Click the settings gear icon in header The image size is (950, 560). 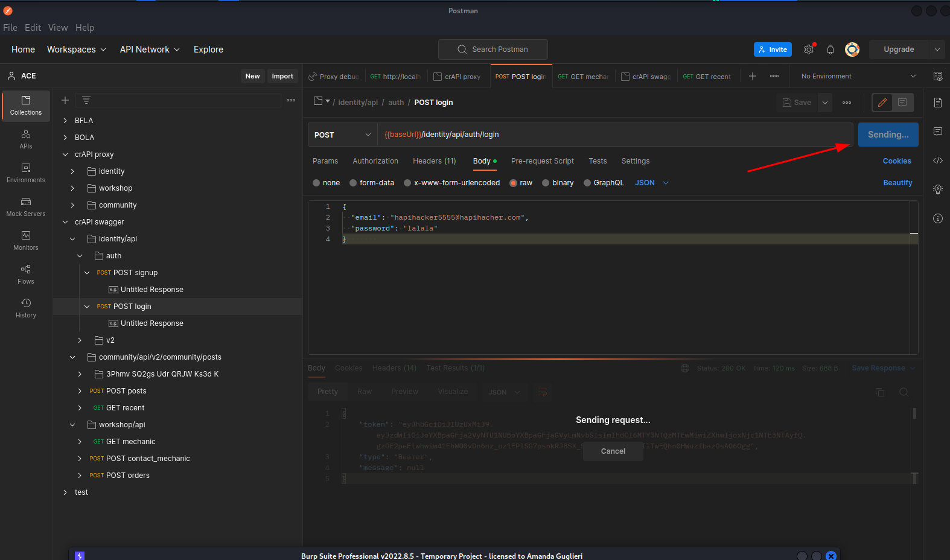(x=809, y=49)
